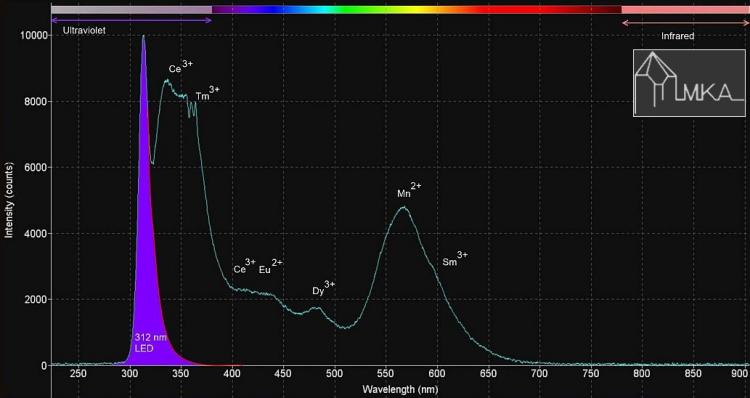Click the Infrared range label
Image resolution: width=750 pixels, height=398 pixels.
point(677,36)
